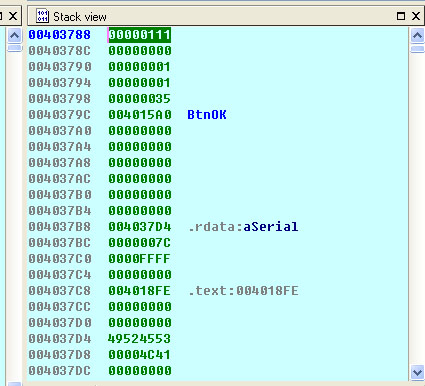Image resolution: width=425 pixels, height=386 pixels.
Task: Click the value at row 004037B4
Action: tap(140, 211)
